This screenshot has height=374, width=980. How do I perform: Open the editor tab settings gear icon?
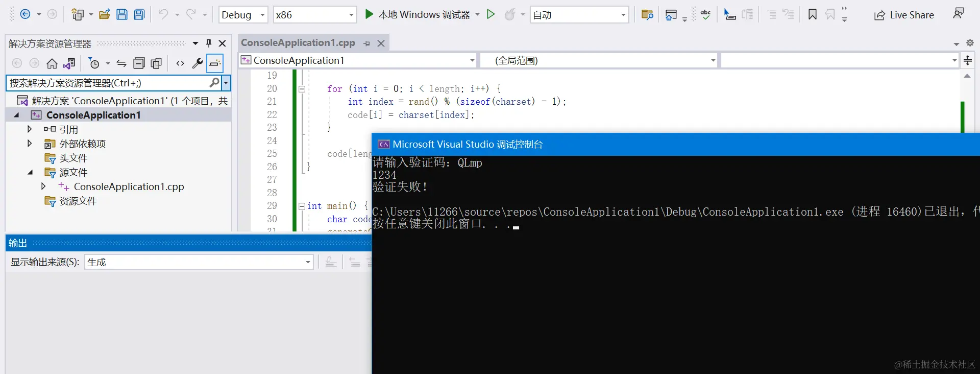point(970,43)
